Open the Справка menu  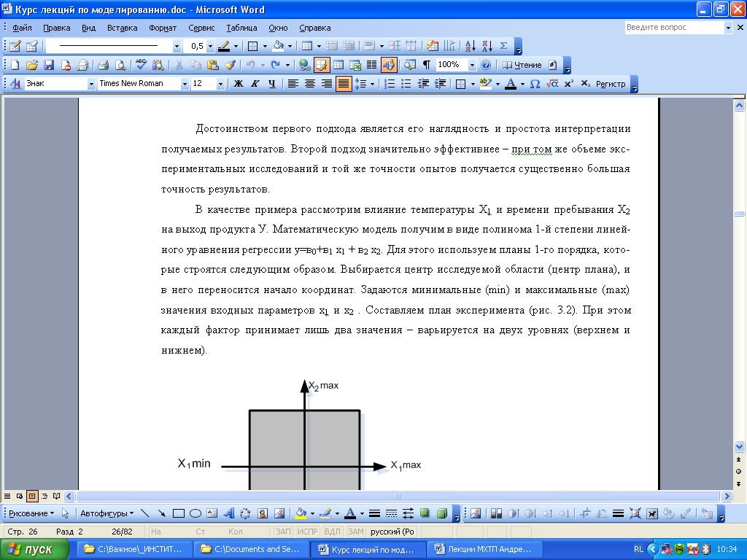tap(315, 28)
